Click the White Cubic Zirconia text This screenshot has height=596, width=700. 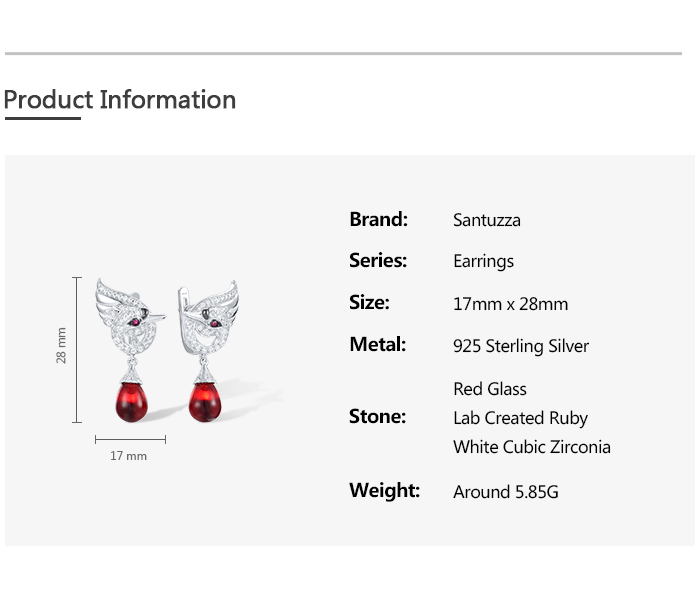pos(531,447)
